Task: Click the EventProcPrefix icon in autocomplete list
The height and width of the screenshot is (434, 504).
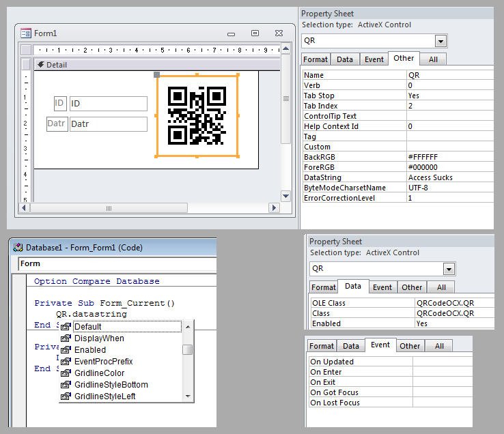Action: point(66,362)
